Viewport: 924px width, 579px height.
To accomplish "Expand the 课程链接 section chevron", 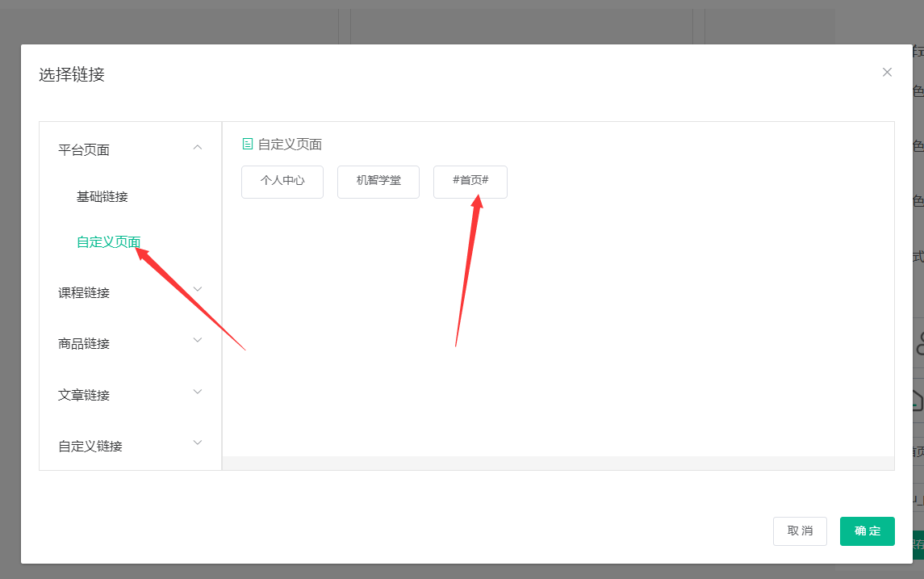I will pyautogui.click(x=198, y=289).
